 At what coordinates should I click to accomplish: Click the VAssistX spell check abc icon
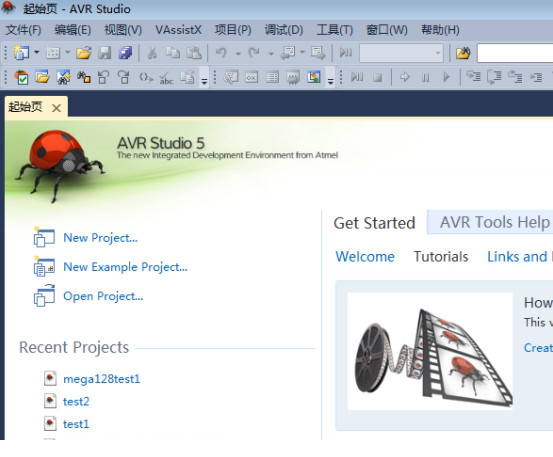tap(166, 77)
